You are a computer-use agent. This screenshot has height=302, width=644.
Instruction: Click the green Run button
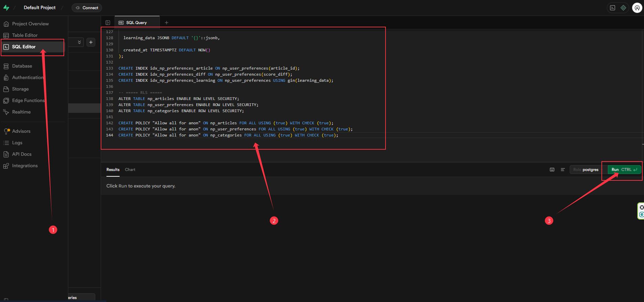[x=624, y=170]
